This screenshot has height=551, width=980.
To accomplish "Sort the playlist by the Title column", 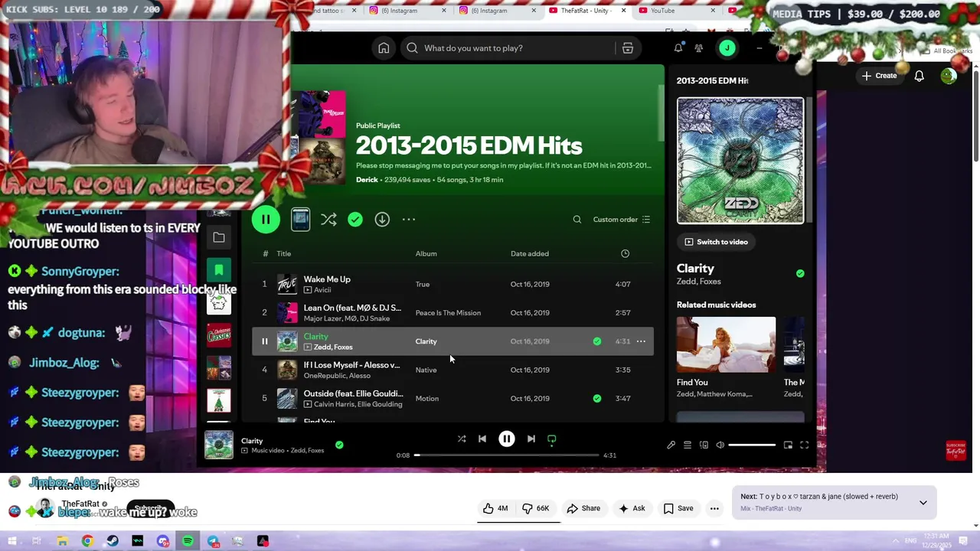I will (284, 253).
